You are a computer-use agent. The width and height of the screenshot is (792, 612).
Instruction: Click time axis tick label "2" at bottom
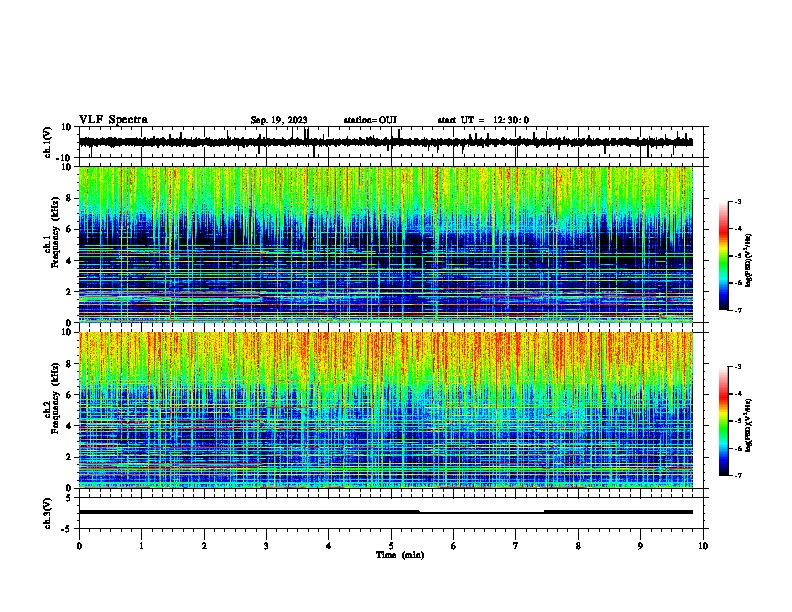(204, 546)
